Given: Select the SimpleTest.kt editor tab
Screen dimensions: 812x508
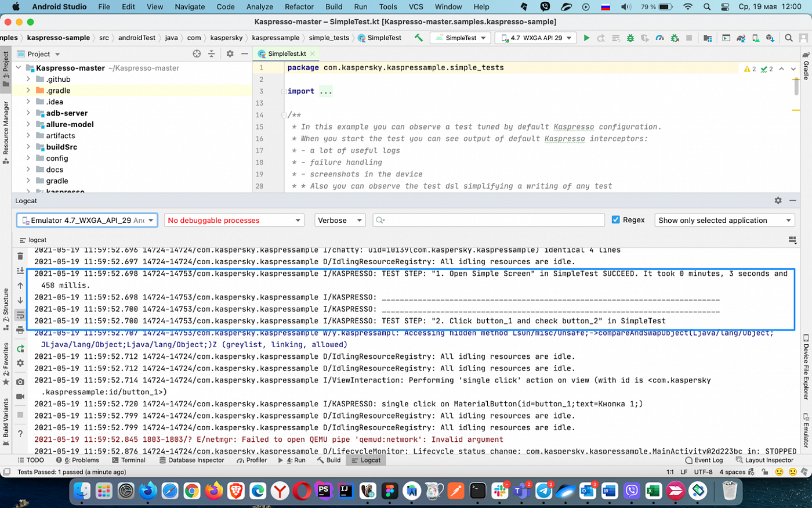Looking at the screenshot, I should [287, 53].
